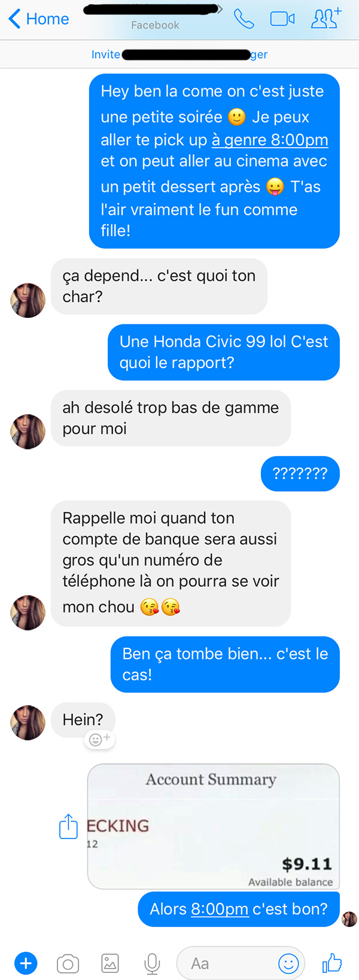Open the camera icon in bottom toolbar
Screen dimensions: 359x980
68,963
